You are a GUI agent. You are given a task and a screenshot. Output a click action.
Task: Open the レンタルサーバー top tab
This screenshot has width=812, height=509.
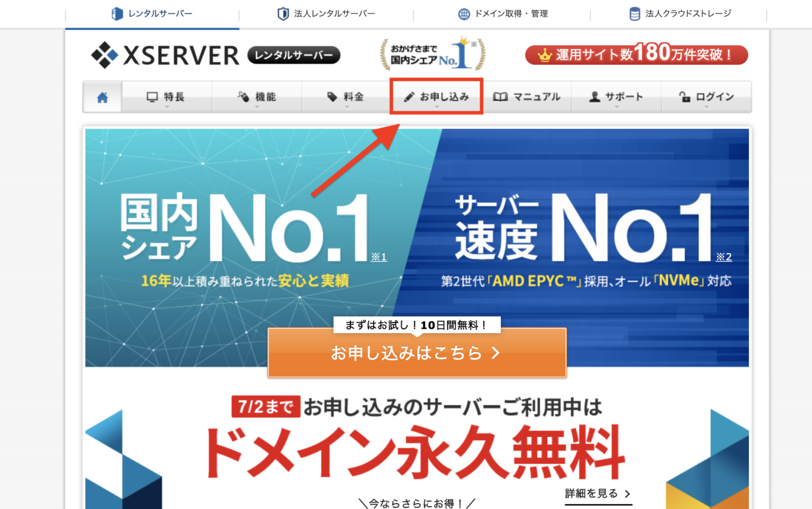[x=152, y=14]
